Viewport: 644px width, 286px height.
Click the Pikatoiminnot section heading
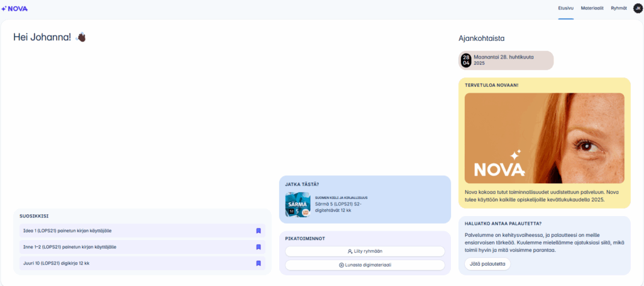click(305, 239)
